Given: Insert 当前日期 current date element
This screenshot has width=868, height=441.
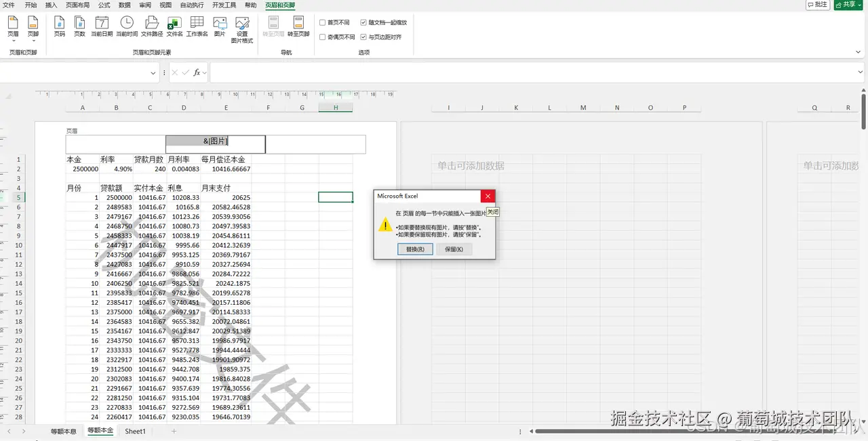Looking at the screenshot, I should pos(102,26).
